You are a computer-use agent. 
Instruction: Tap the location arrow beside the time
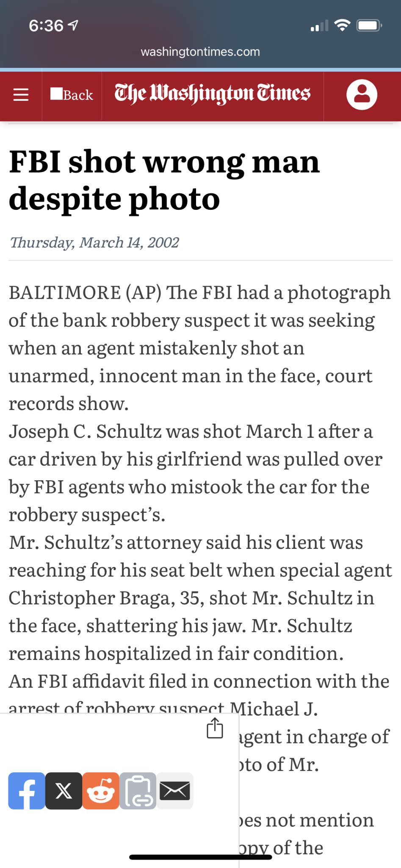73,26
